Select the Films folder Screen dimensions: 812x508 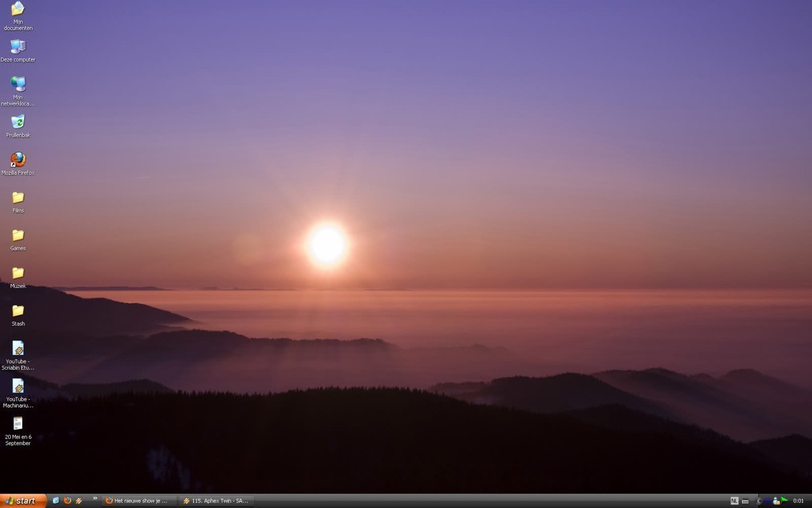coord(18,198)
